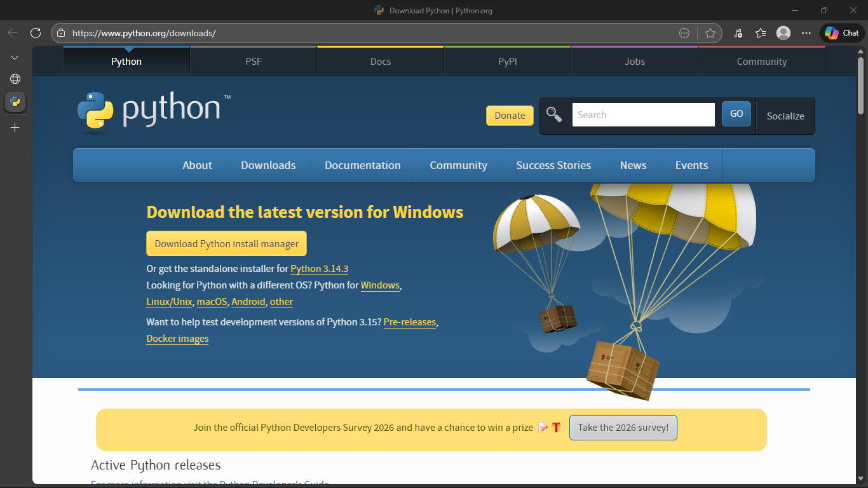Open the Events menu

(691, 165)
